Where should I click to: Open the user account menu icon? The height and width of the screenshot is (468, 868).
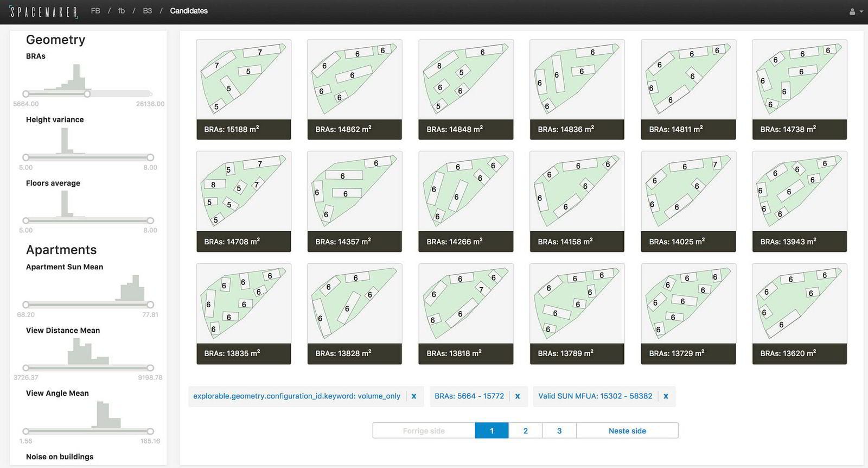(x=856, y=11)
